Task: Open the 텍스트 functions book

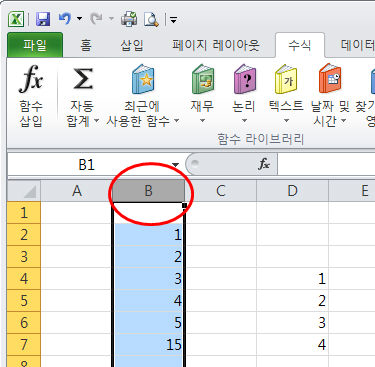Action: [x=286, y=94]
